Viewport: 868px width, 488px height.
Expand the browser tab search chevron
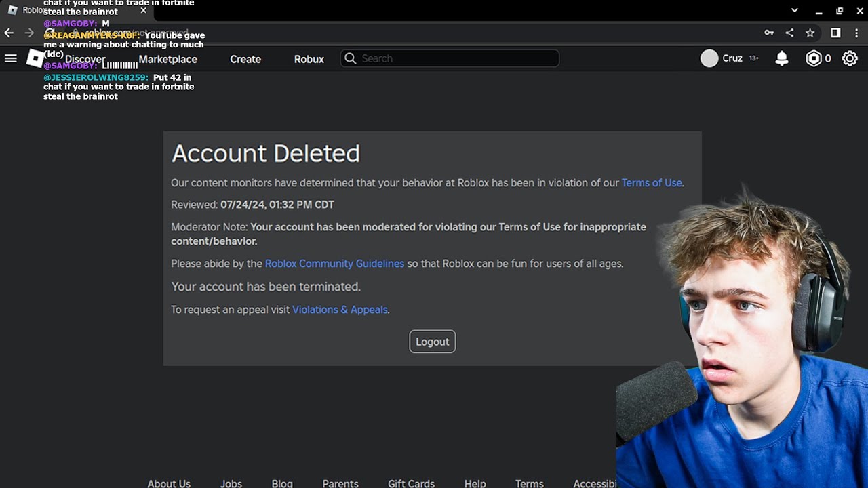[795, 11]
